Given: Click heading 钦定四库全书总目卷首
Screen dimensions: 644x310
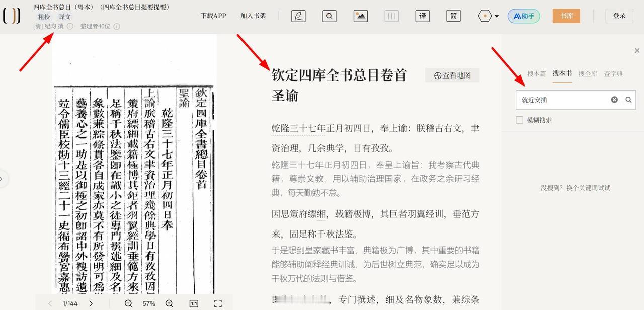Looking at the screenshot, I should 339,75.
